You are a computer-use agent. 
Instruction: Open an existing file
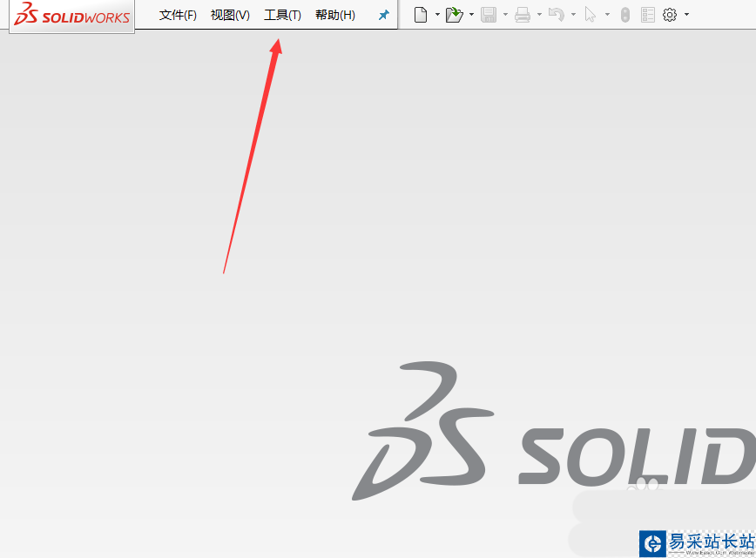[x=454, y=15]
